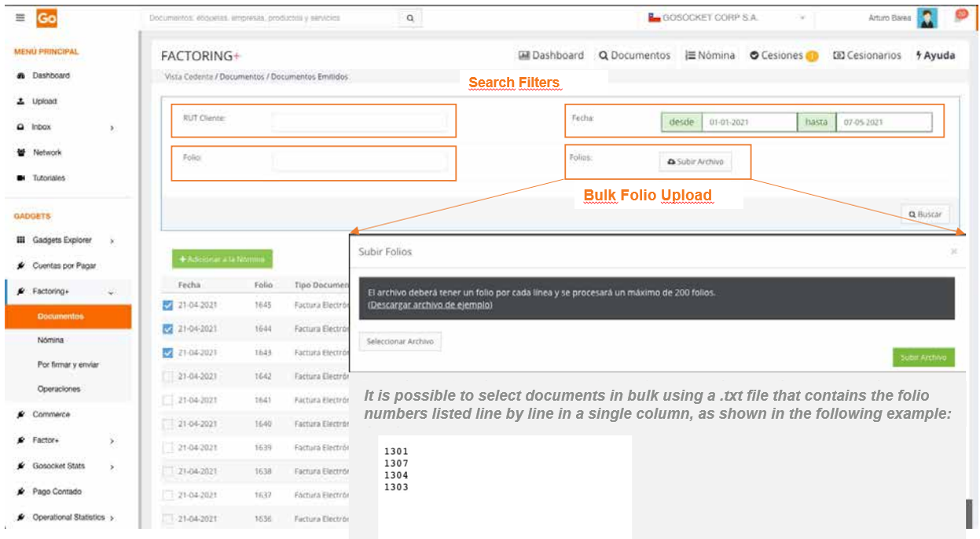Switch to the Nómina tab in the header

pyautogui.click(x=710, y=55)
